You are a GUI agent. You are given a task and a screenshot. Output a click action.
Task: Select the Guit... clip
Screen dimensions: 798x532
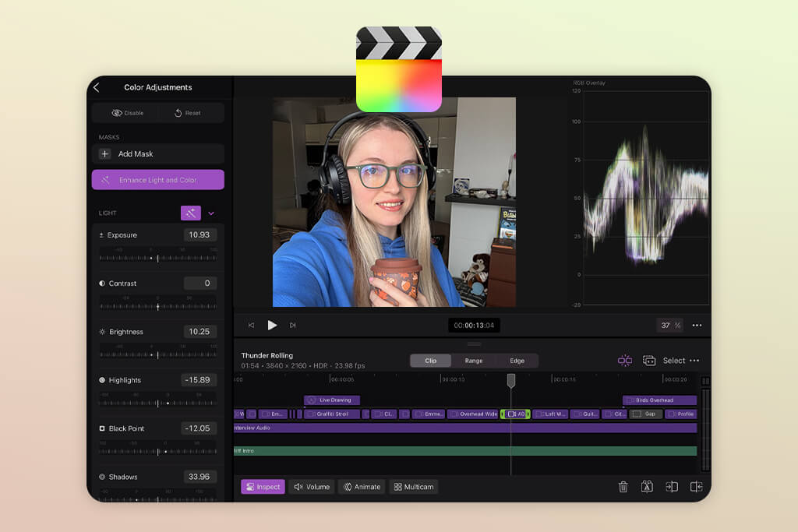[585, 414]
